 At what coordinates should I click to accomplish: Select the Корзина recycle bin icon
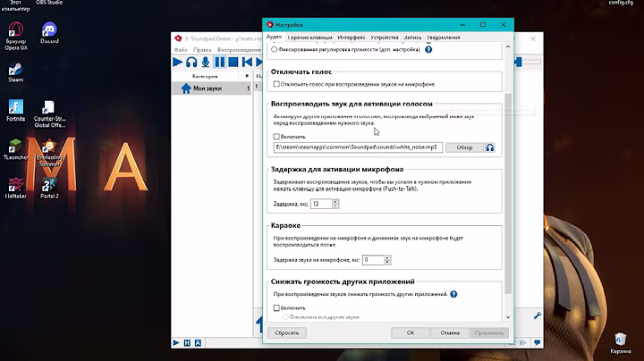click(x=620, y=343)
